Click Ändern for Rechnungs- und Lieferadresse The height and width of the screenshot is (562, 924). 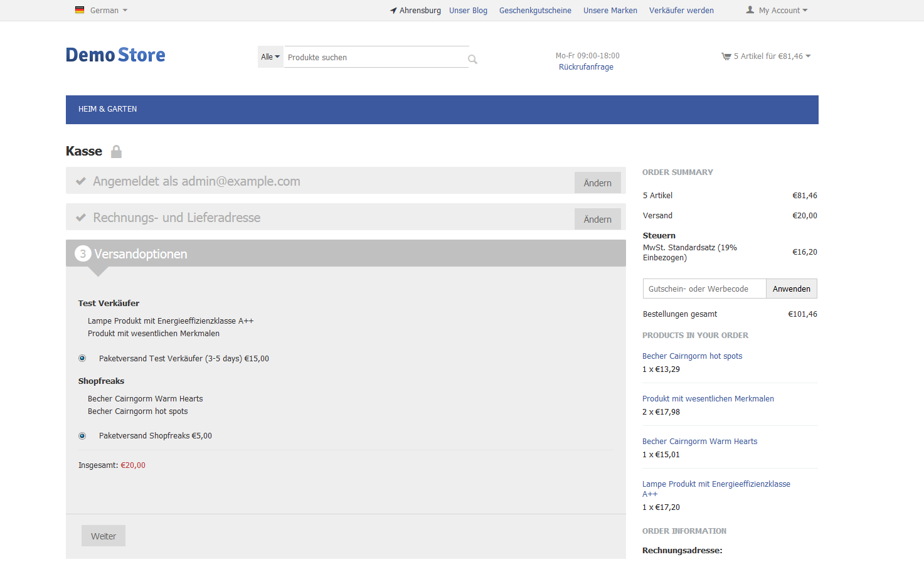pos(598,219)
